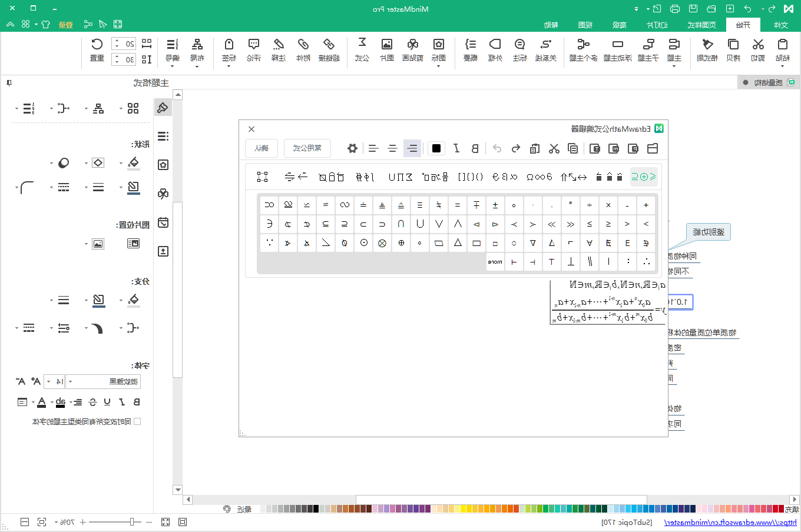Toggle italic in 字体 font section

click(x=122, y=402)
